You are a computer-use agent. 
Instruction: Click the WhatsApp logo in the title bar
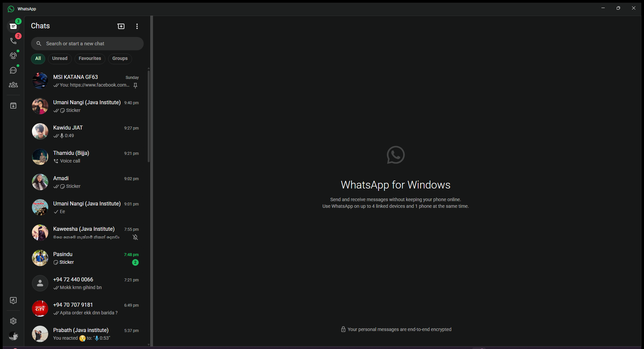click(x=11, y=9)
